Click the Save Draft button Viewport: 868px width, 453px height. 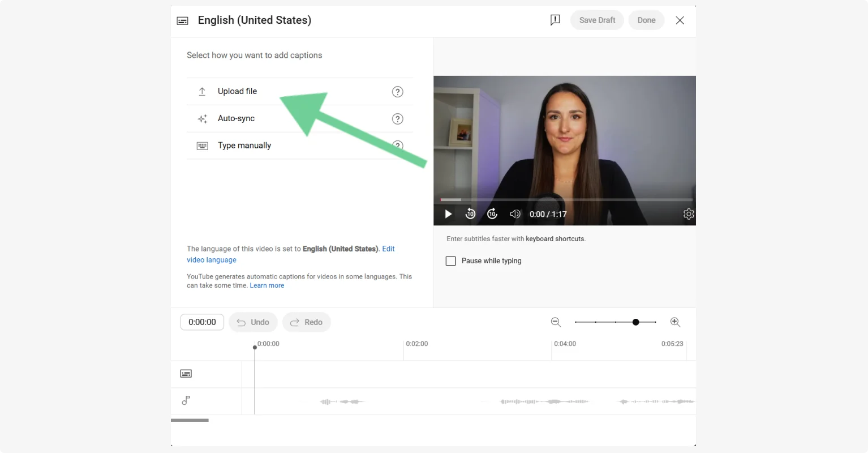click(x=597, y=20)
